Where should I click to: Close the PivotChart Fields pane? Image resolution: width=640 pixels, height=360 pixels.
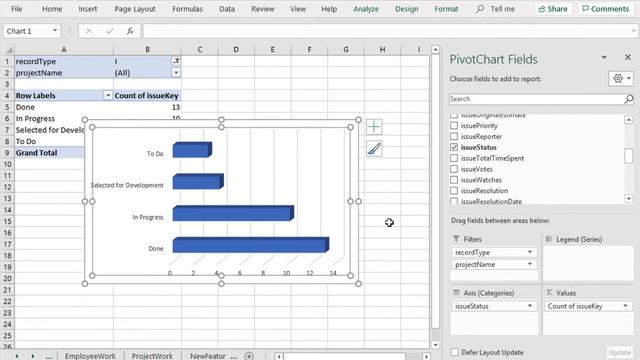tap(628, 57)
